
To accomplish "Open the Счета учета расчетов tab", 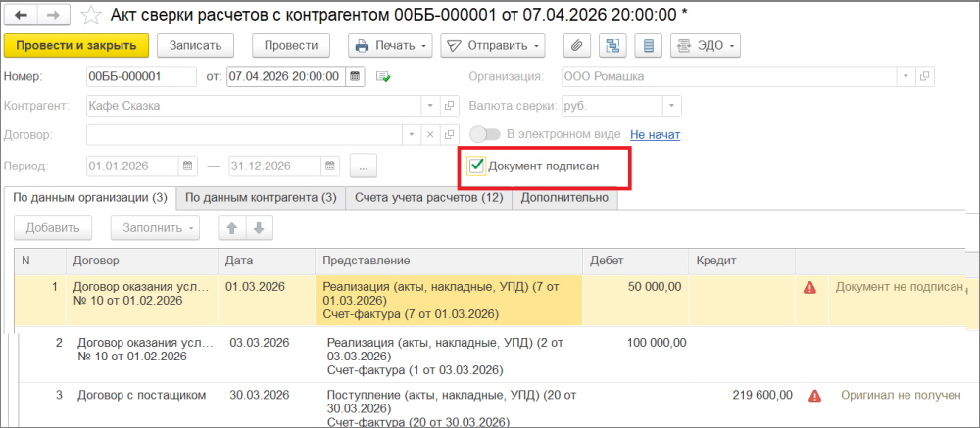I will 428,198.
